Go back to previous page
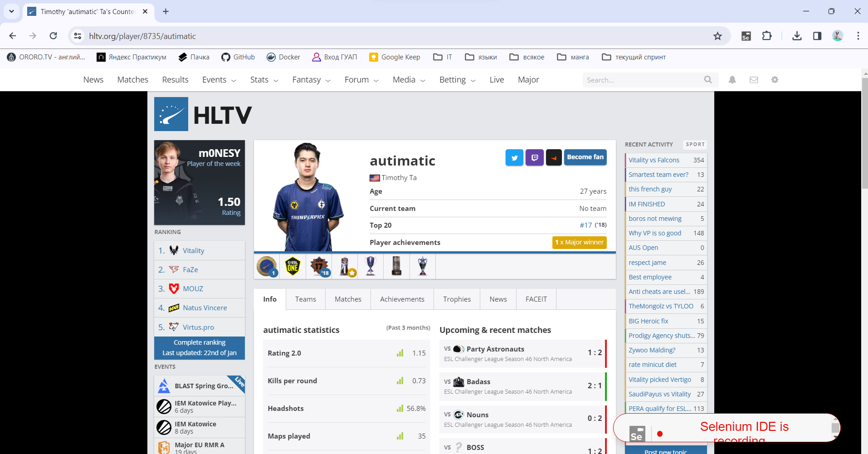This screenshot has height=454, width=868. coord(13,36)
